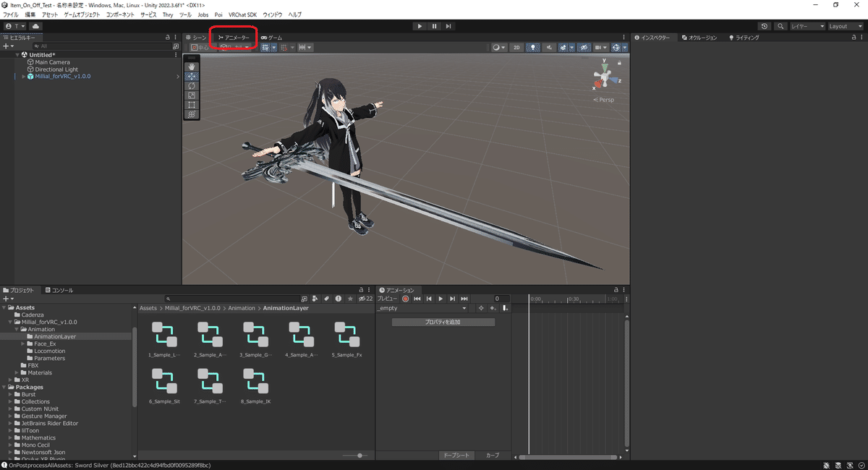Image resolution: width=868 pixels, height=470 pixels.
Task: Expand the Face_Ex folder in project tree
Action: click(x=23, y=344)
